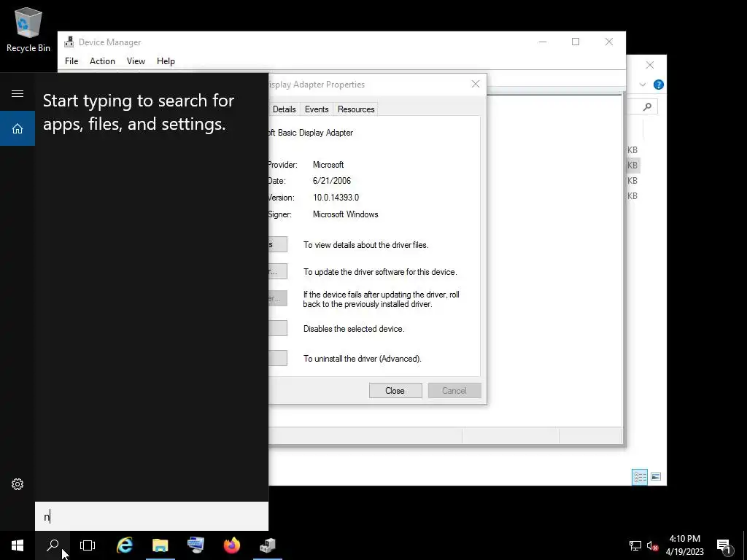The height and width of the screenshot is (560, 747).
Task: Click the button beside 'To view details about the driver files'
Action: coord(278,244)
